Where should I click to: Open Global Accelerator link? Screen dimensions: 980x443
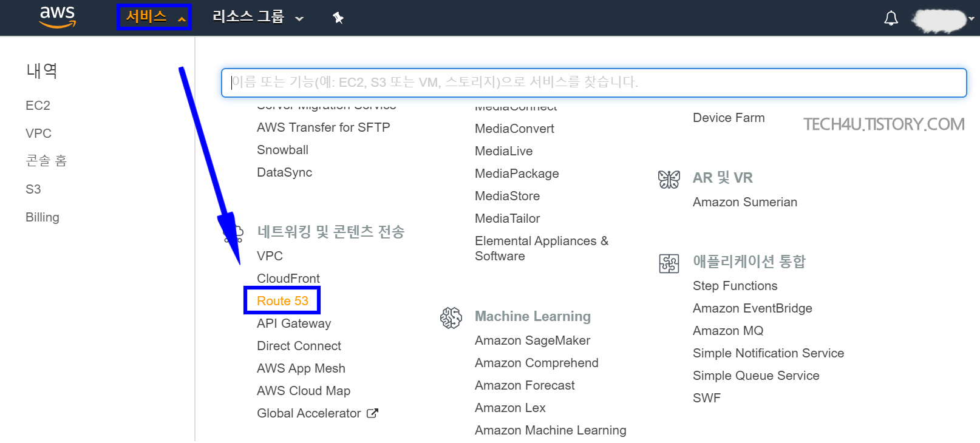[x=309, y=413]
